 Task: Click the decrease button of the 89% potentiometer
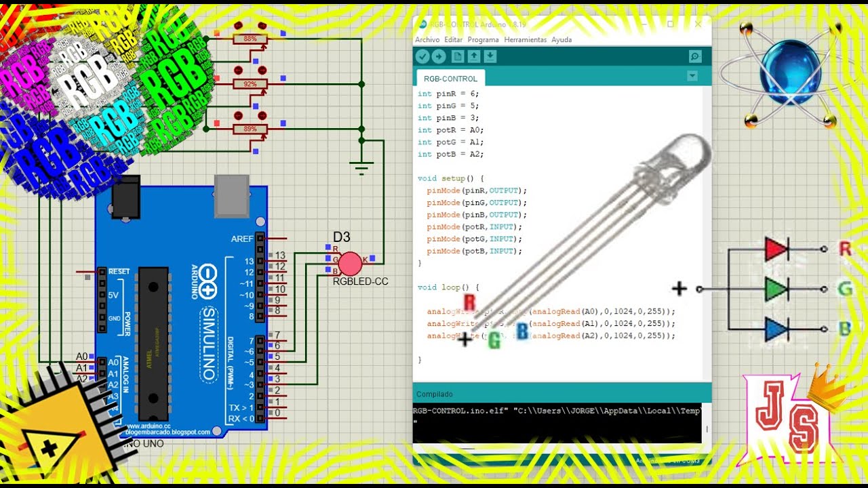pos(238,115)
